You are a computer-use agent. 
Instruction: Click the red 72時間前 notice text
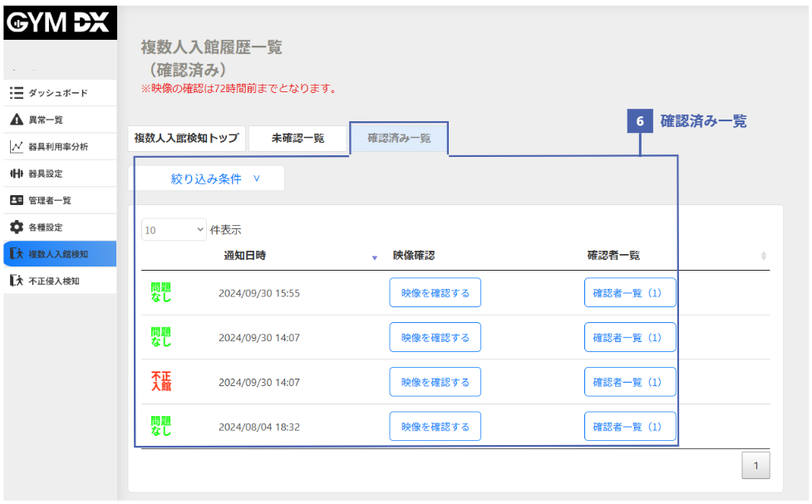(240, 89)
